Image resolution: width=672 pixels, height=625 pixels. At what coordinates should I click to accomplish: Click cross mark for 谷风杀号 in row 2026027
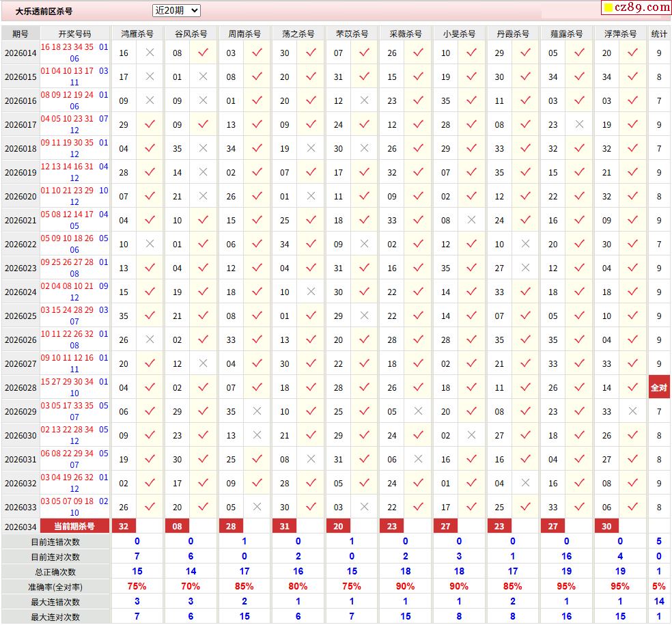coord(203,363)
